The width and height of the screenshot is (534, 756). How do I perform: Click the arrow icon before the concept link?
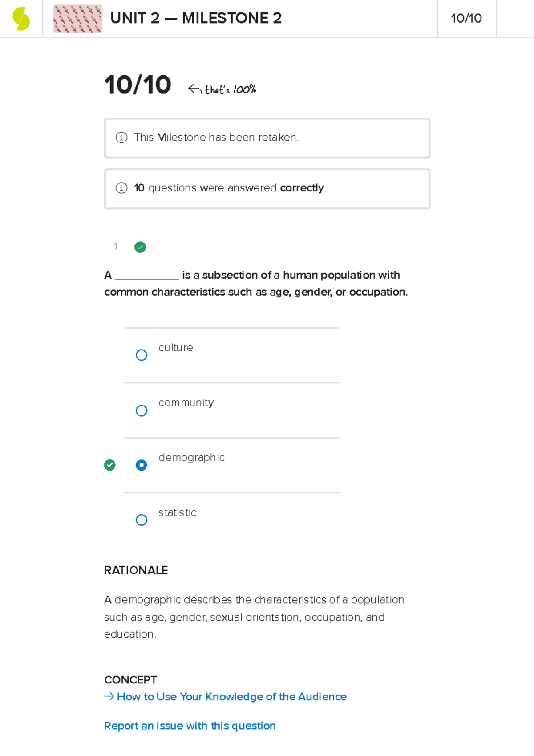coord(109,696)
